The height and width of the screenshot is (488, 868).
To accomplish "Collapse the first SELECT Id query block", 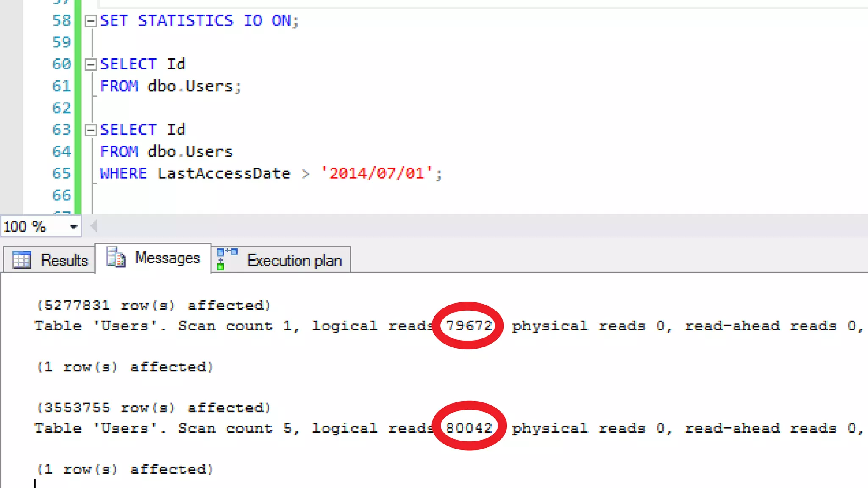I will [90, 64].
